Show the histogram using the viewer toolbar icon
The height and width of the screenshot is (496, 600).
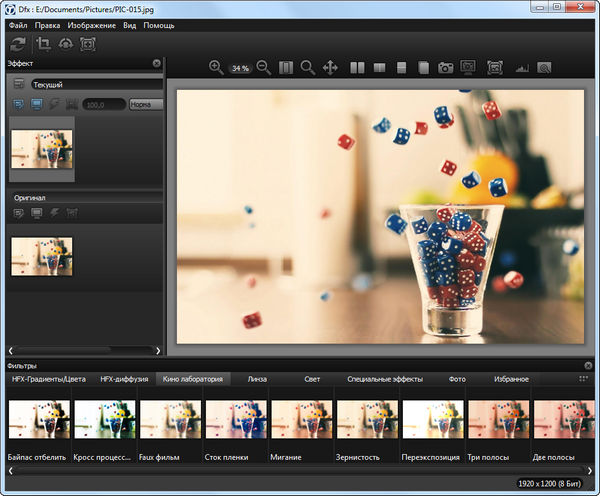[x=521, y=68]
